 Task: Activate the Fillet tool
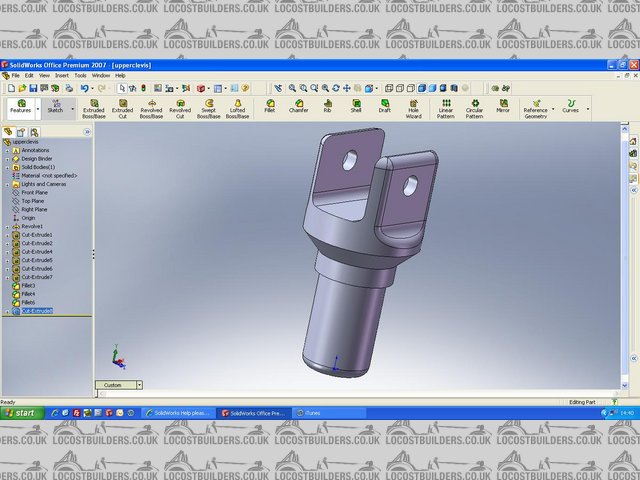click(x=269, y=106)
